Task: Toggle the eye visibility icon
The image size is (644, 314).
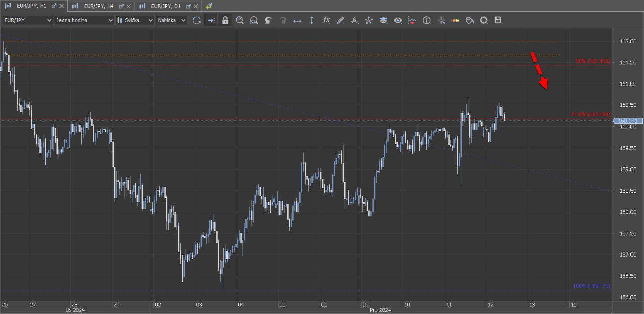Action: click(398, 20)
